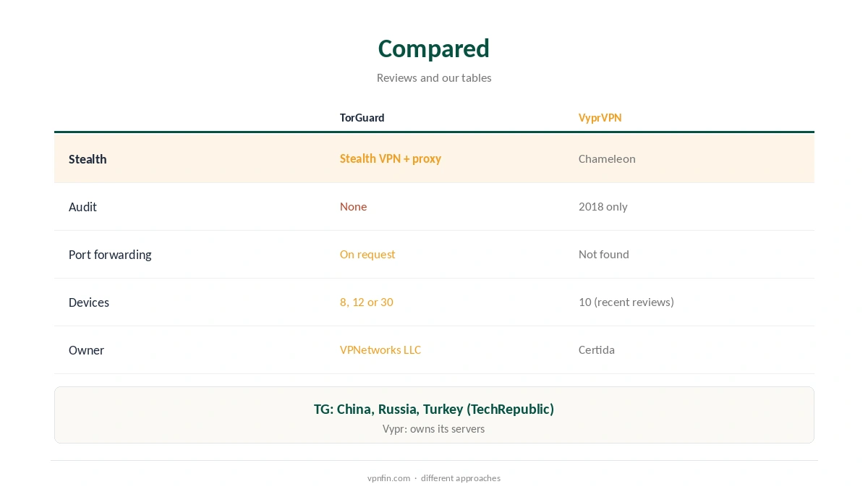Select the TorGuard column header

pyautogui.click(x=362, y=117)
